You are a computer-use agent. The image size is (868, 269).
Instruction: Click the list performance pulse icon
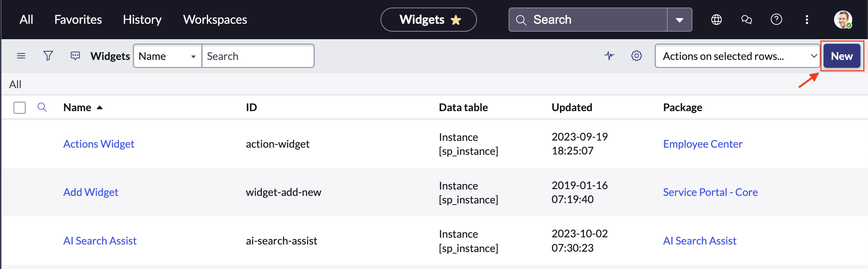610,56
